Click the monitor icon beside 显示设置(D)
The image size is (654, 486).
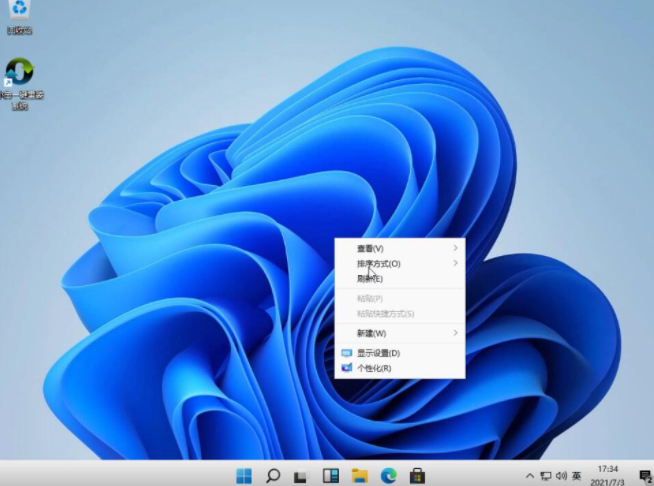pyautogui.click(x=347, y=353)
